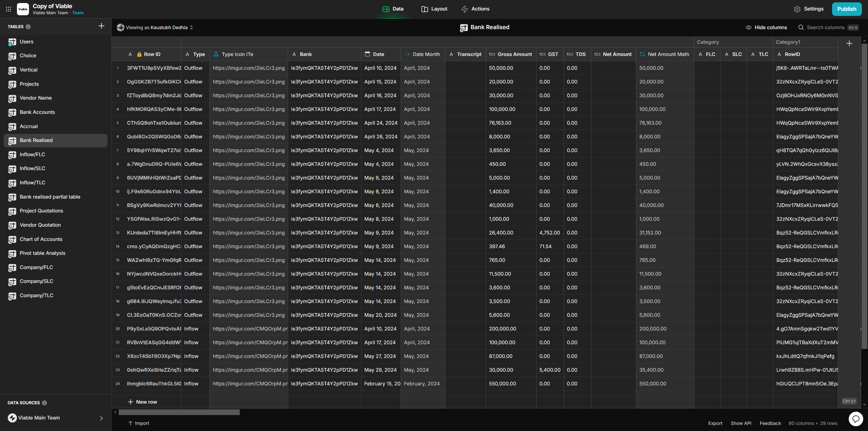Image resolution: width=868 pixels, height=431 pixels.
Task: Click the Bank Accounts table icon
Action: pos(12,112)
